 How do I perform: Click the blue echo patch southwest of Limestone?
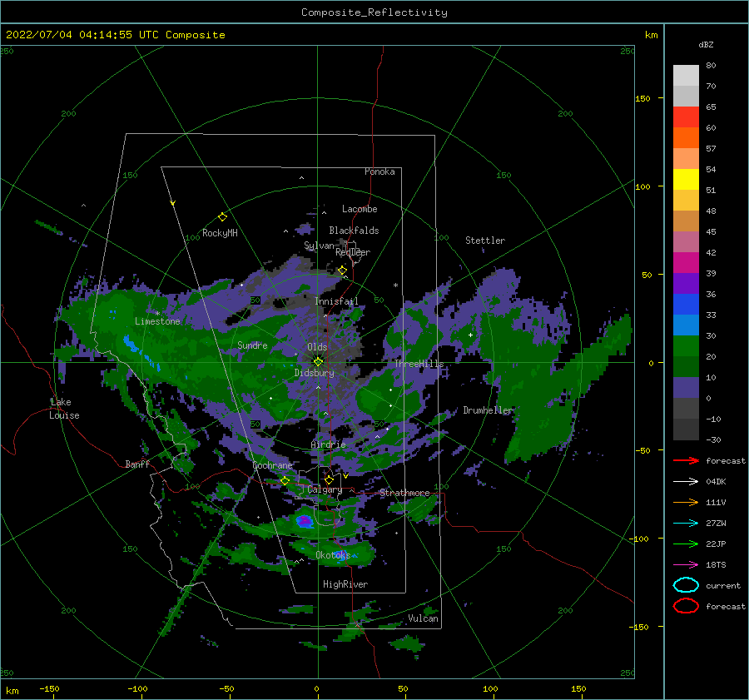coord(129,342)
